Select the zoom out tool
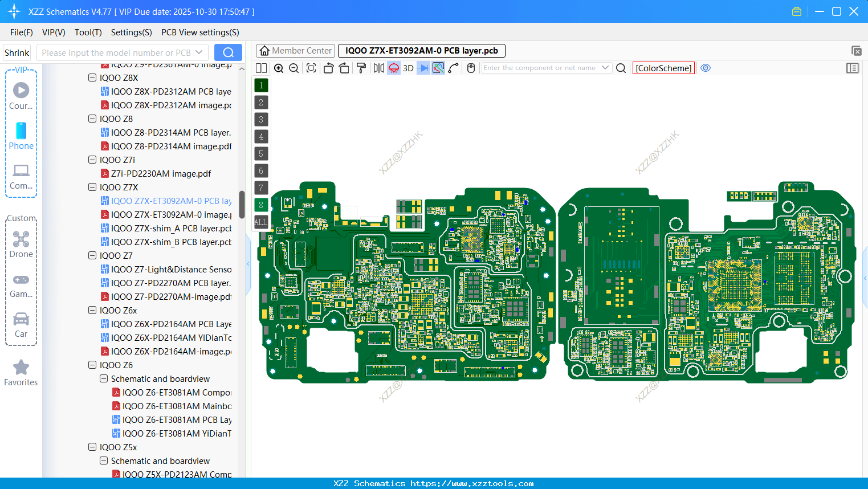Image resolution: width=868 pixels, height=489 pixels. click(294, 68)
